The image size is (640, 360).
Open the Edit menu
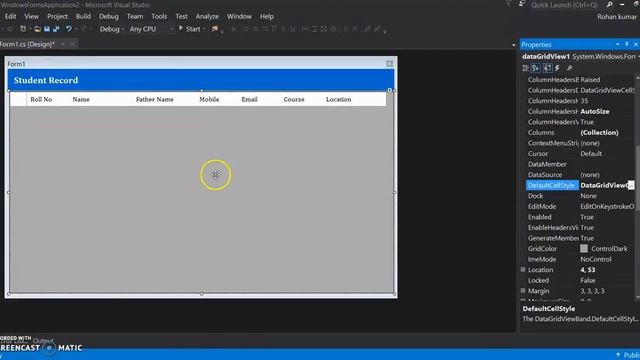tap(10, 16)
